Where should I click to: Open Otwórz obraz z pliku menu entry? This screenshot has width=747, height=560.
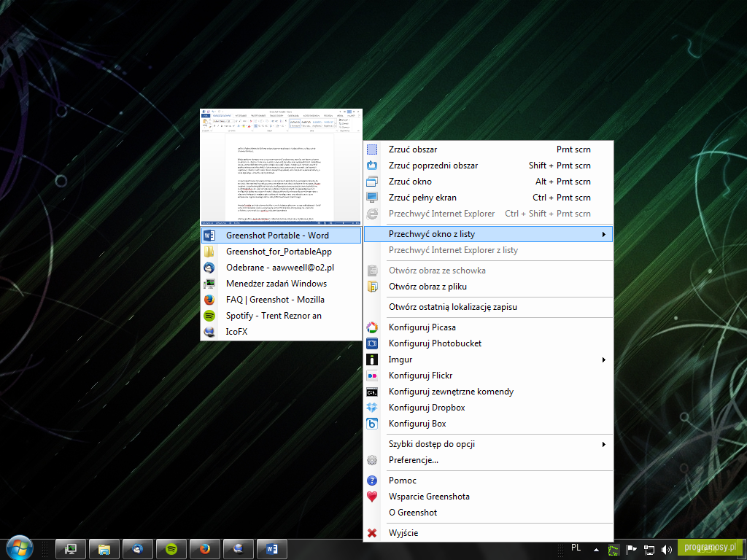coord(488,287)
